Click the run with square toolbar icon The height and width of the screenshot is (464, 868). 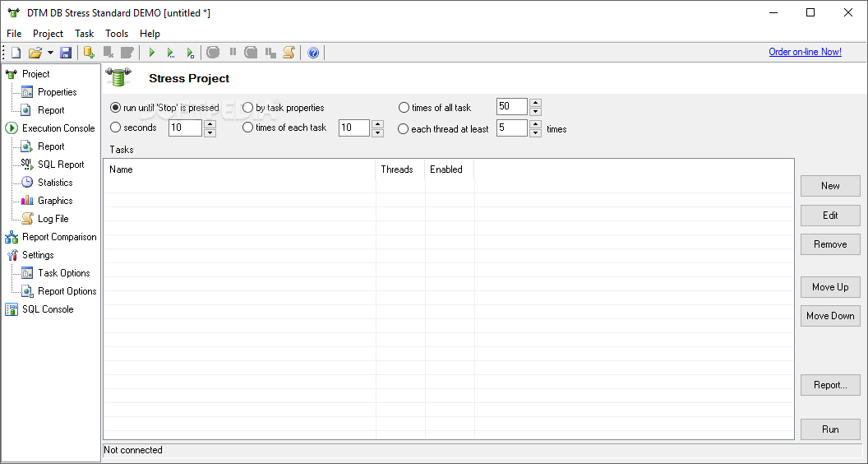(190, 53)
